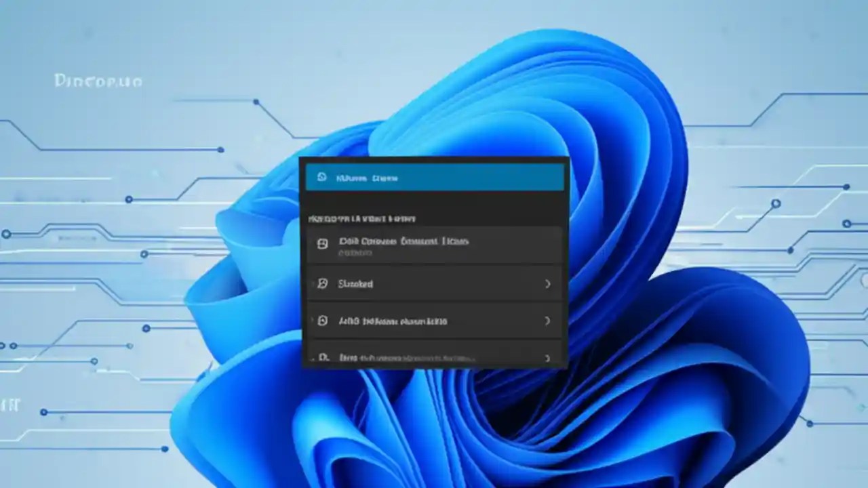Viewport: 868px width, 488px height.
Task: Select the circle-badge icon of the second list row
Action: coord(321,283)
